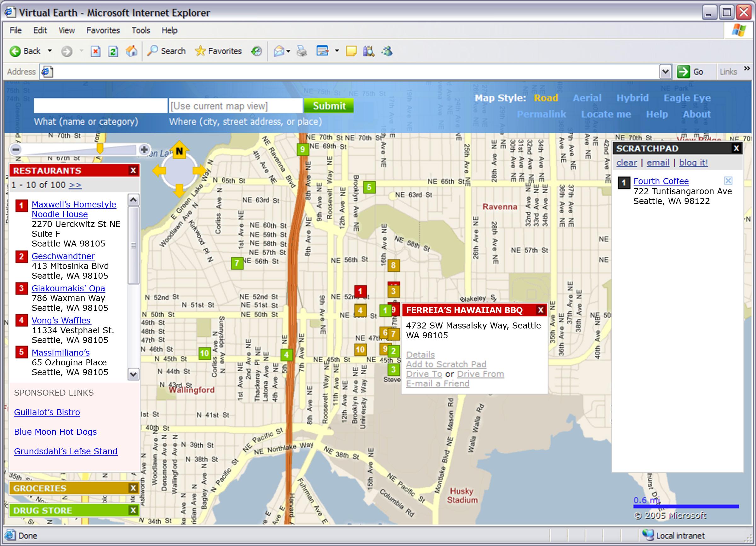Click the Refresh toolbar icon
Viewport: 756px width, 546px height.
pyautogui.click(x=113, y=51)
